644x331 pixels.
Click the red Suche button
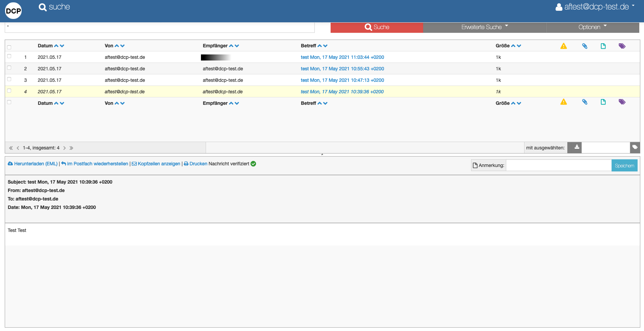[377, 27]
